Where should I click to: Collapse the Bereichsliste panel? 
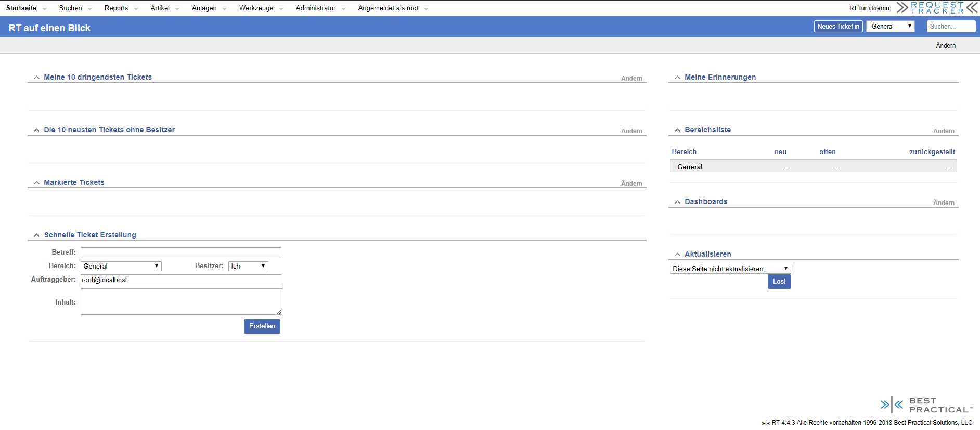(677, 130)
